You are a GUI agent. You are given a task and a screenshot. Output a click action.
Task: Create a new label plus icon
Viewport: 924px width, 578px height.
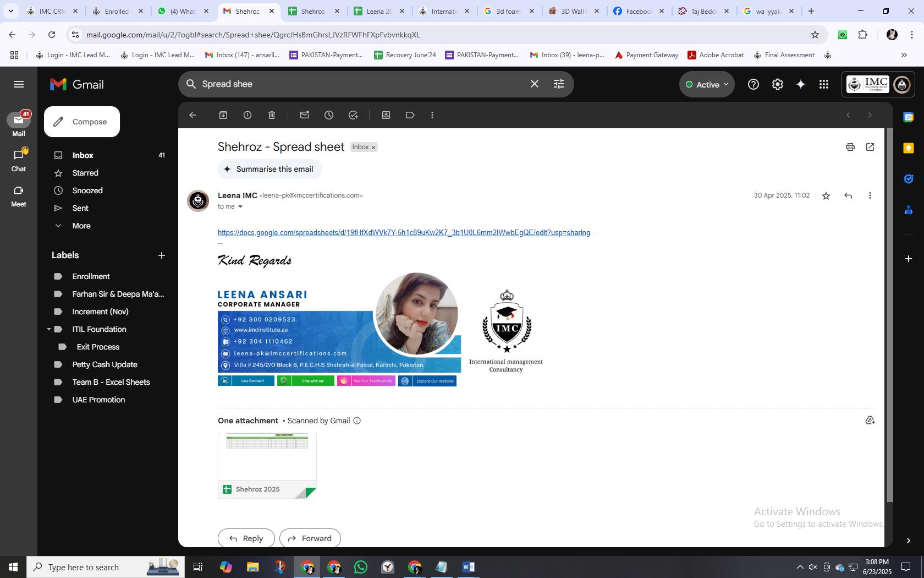coord(162,255)
